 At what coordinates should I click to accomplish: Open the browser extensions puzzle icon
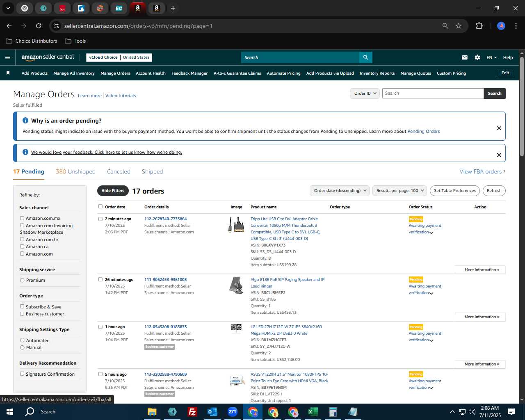click(x=479, y=26)
